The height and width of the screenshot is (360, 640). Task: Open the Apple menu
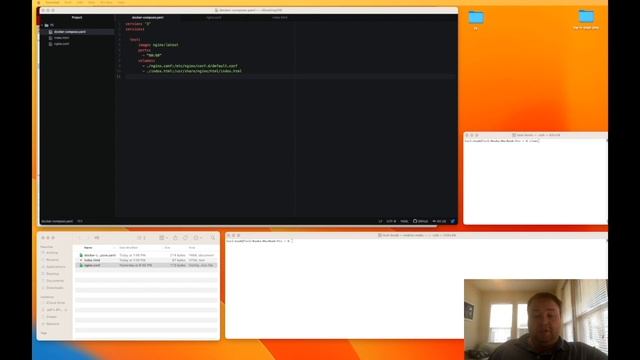[39, 2]
